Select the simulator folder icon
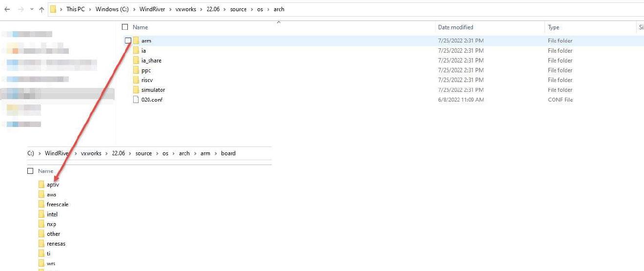The height and width of the screenshot is (271, 644). [136, 89]
